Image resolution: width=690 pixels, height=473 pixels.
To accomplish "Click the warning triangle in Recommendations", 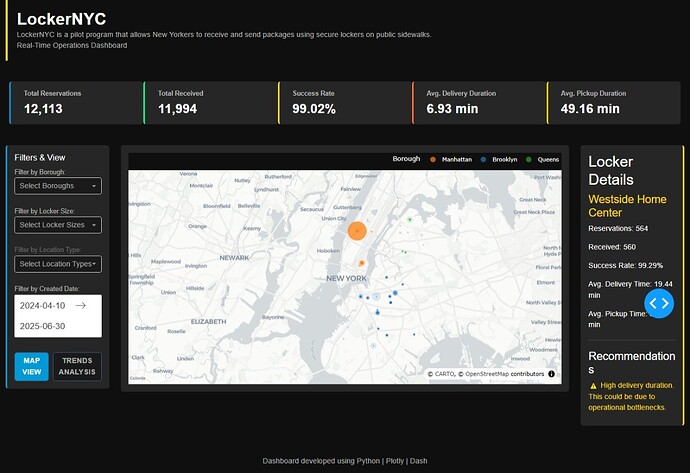I will tap(593, 385).
